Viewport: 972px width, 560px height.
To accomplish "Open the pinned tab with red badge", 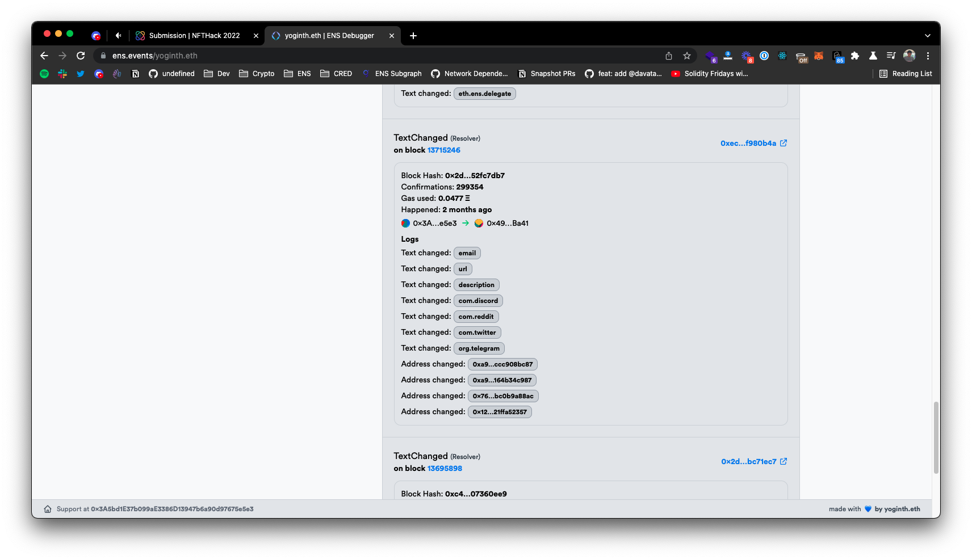I will [97, 36].
